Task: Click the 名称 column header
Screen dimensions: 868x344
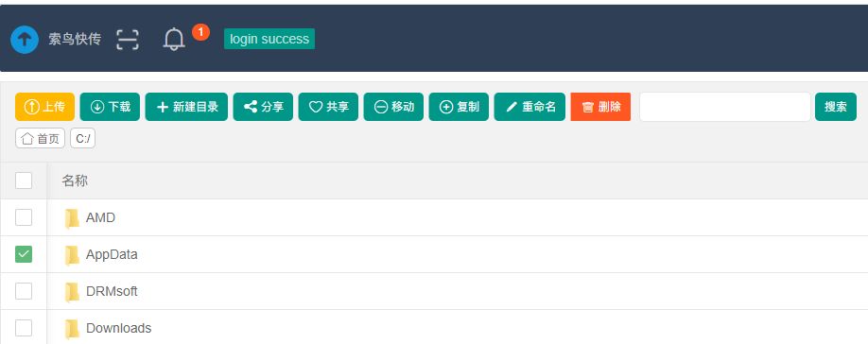Action: click(75, 181)
